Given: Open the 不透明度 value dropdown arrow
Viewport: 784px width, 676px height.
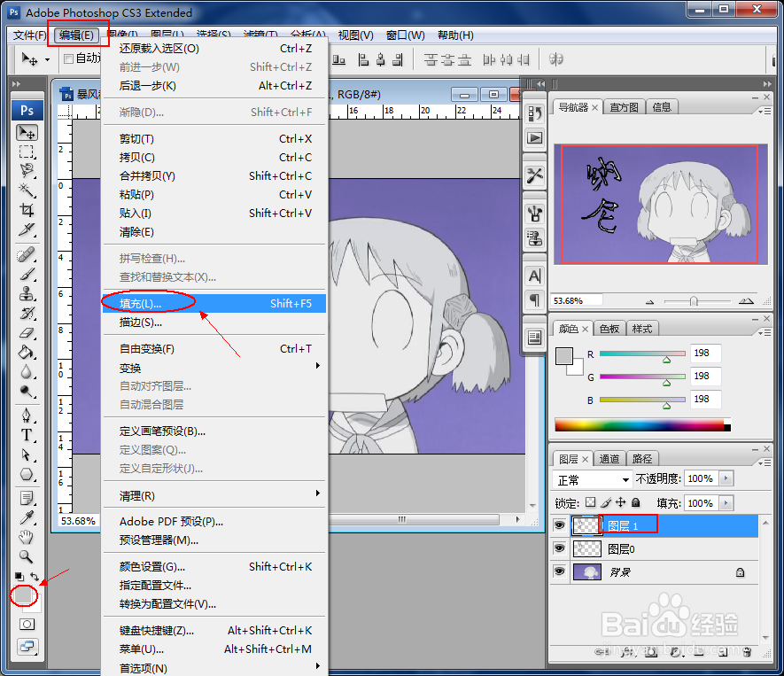Looking at the screenshot, I should 726,479.
